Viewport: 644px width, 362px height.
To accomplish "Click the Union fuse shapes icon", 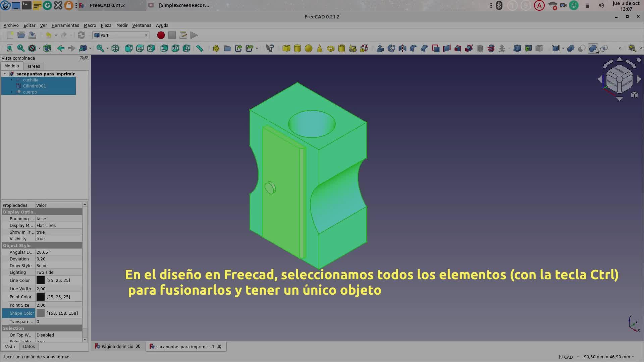I will [593, 48].
